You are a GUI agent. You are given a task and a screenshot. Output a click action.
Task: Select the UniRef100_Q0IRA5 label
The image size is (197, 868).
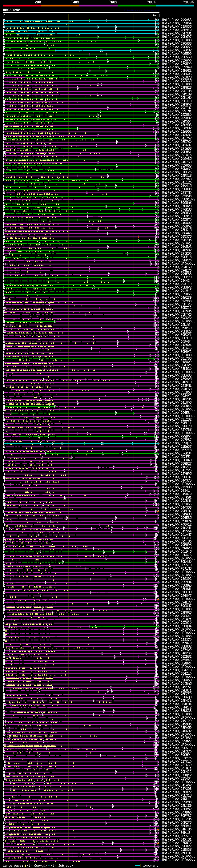pyautogui.click(x=177, y=684)
